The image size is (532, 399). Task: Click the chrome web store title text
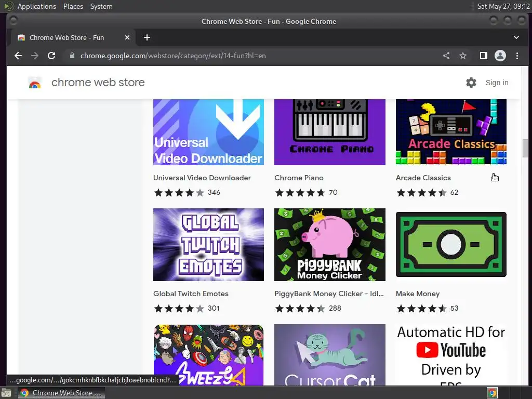coord(98,83)
